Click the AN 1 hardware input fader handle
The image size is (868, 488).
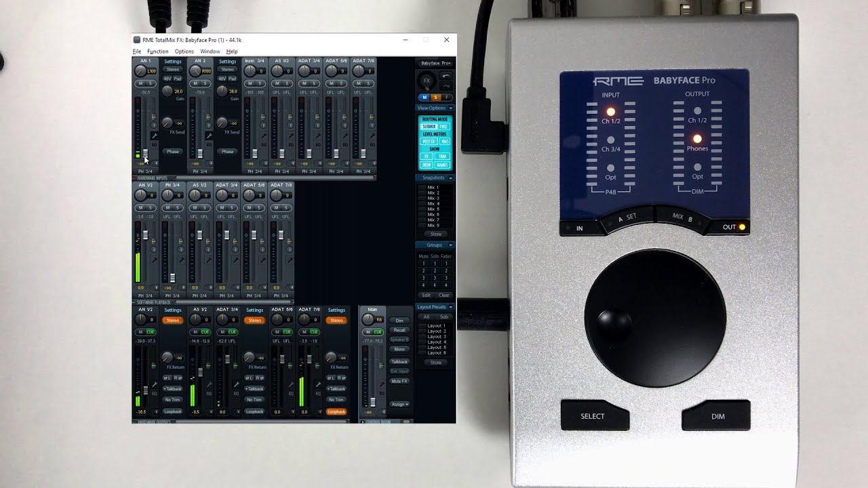coord(145,153)
